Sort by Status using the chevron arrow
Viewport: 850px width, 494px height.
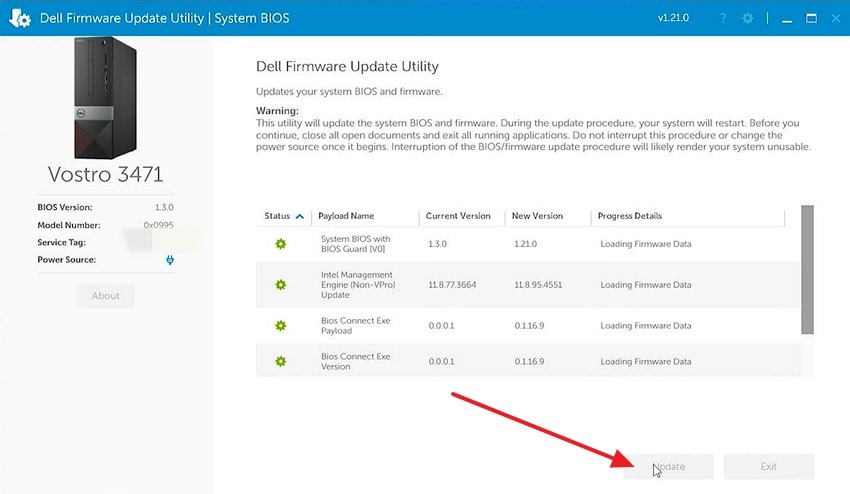[300, 216]
